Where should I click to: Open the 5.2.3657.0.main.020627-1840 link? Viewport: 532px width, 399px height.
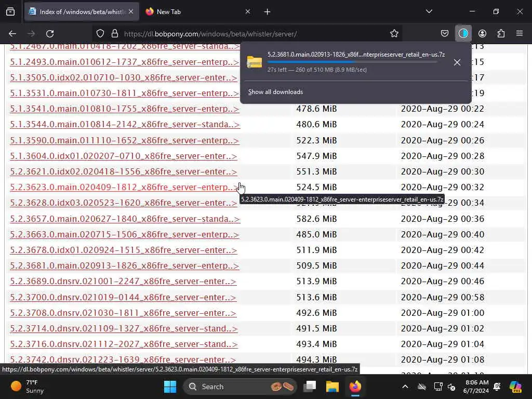(125, 219)
